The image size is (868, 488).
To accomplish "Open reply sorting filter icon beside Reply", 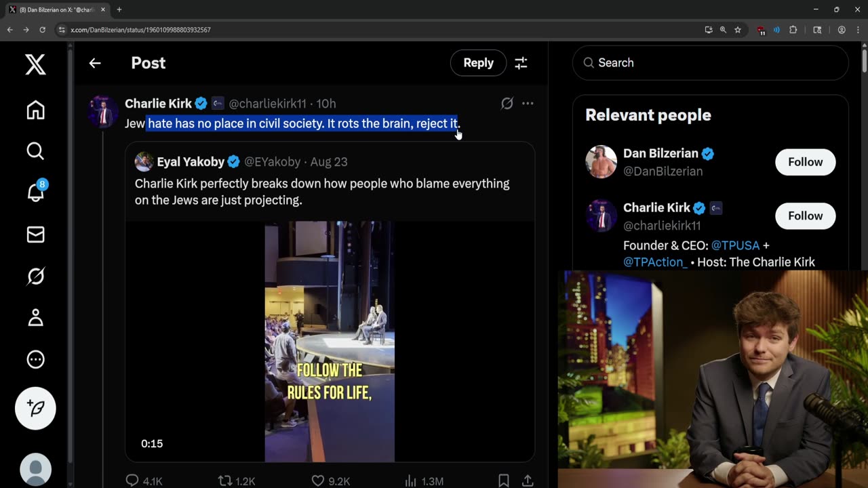I will pos(521,63).
